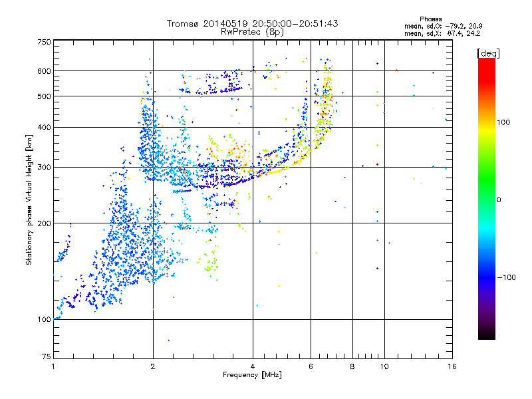Click the rainbow phase colorbar
This screenshot has width=532, height=399.
pyautogui.click(x=487, y=198)
